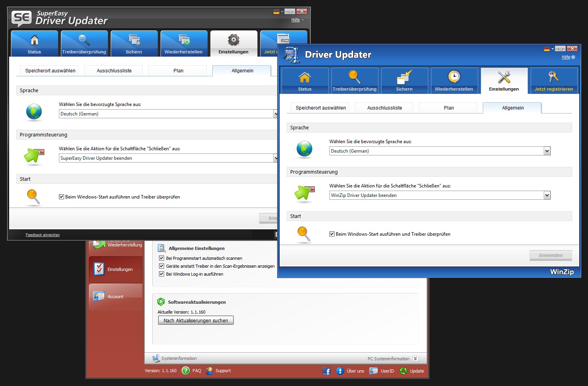588x386 pixels.
Task: Select Allgemein tab in SuperEasy window
Action: click(x=242, y=70)
